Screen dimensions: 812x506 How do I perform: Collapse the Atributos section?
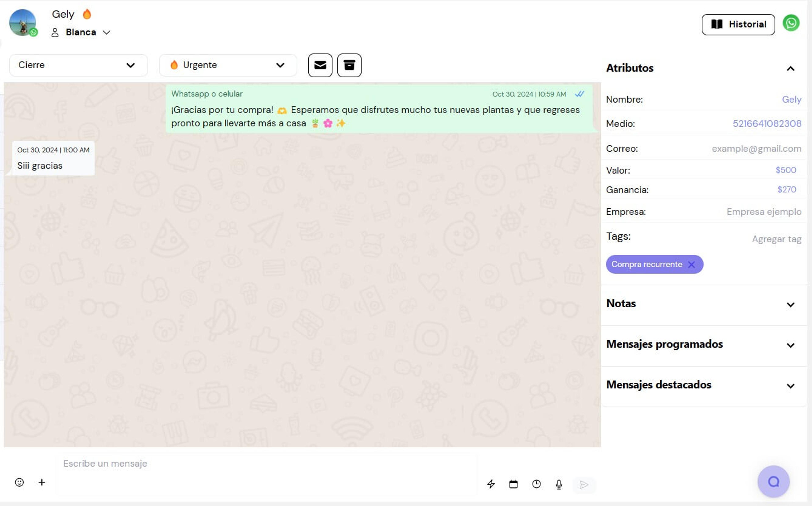tap(790, 69)
